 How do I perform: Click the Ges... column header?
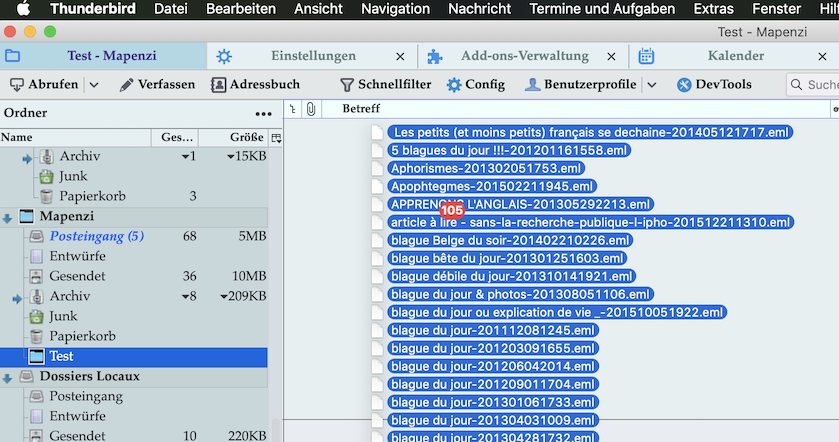[x=175, y=138]
